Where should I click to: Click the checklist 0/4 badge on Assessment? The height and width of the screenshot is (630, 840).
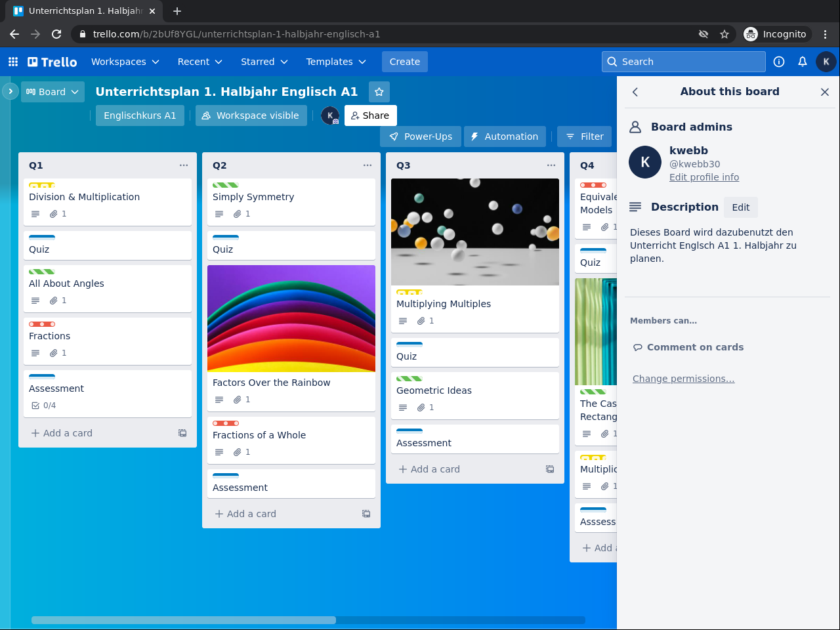[x=44, y=406]
